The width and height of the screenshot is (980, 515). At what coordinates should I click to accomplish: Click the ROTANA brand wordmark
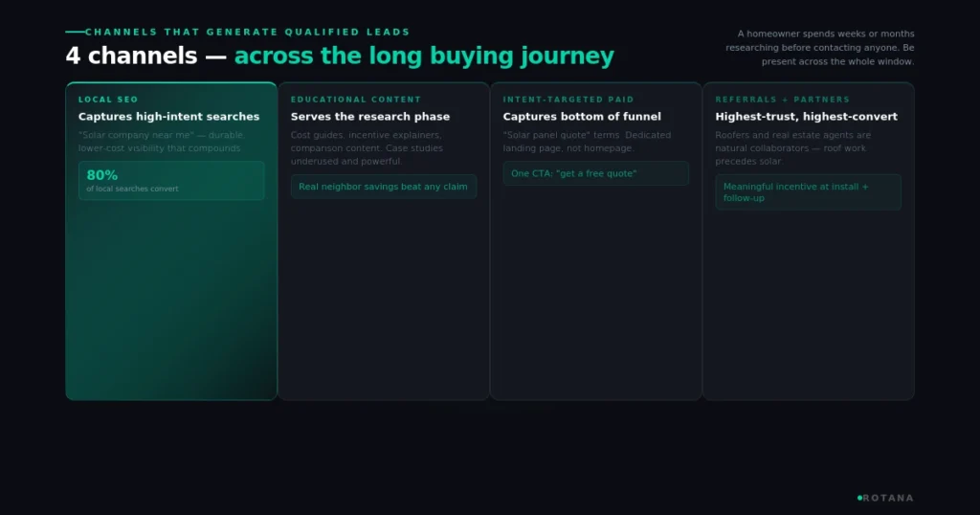888,498
